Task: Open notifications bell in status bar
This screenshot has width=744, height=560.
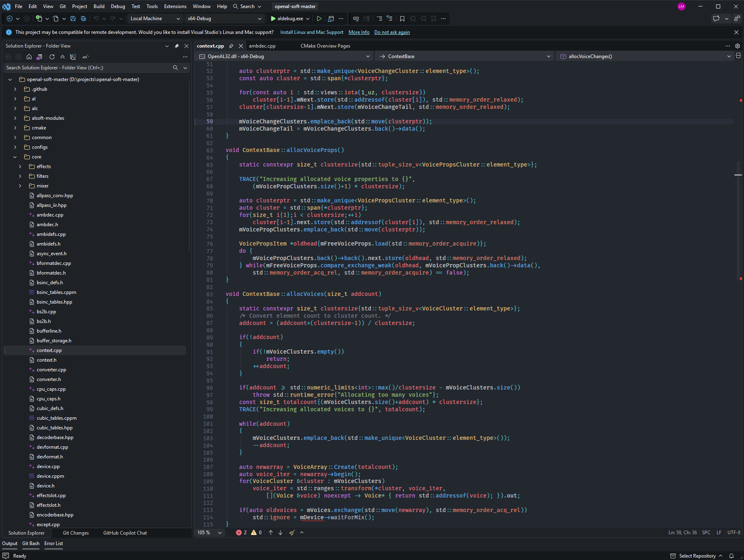Action: tap(731, 556)
